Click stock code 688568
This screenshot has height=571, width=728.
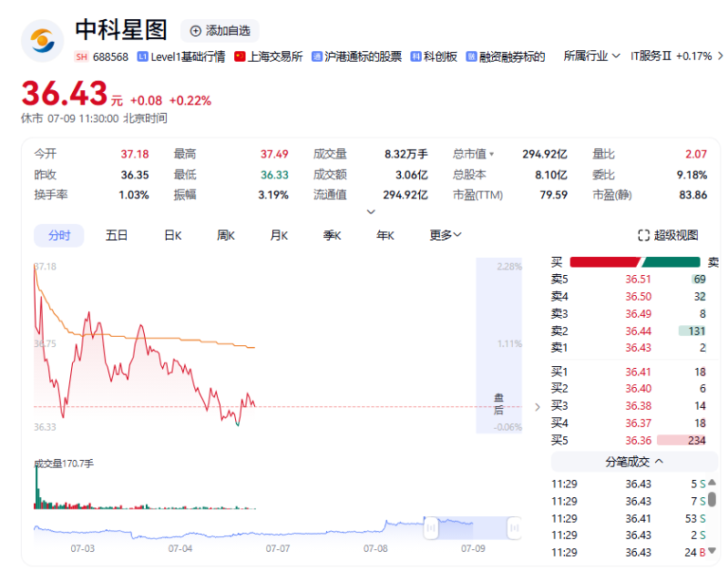point(110,57)
